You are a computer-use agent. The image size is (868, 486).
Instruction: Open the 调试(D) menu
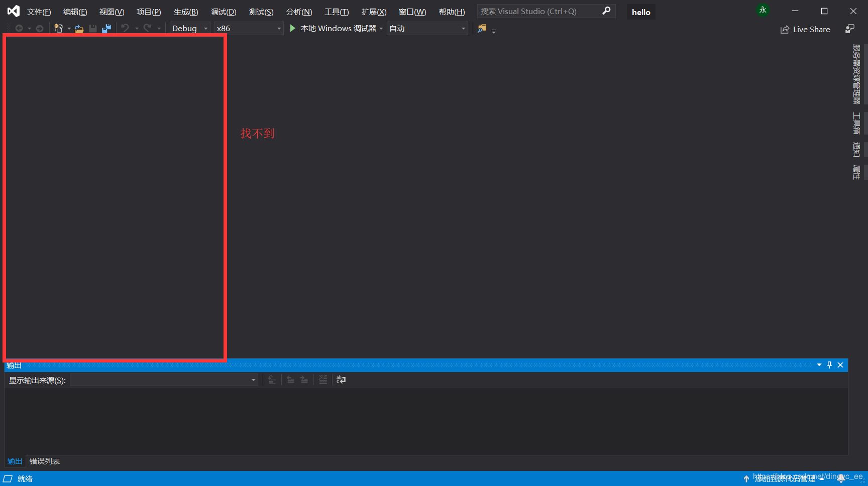[x=224, y=12]
